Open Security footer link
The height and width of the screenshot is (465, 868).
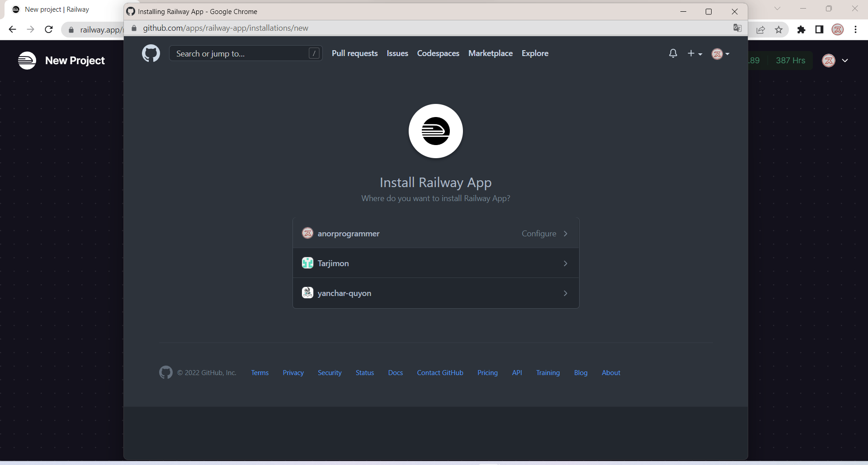pos(330,373)
